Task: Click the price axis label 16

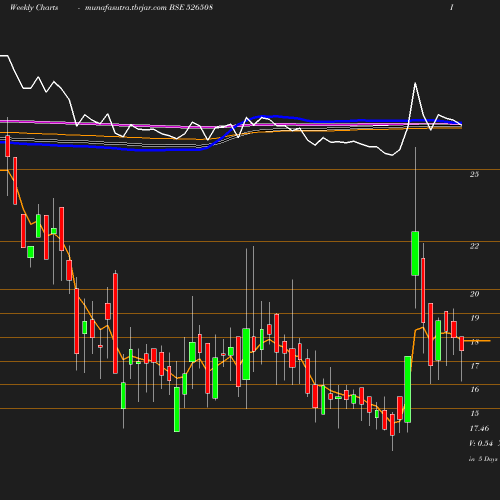Action: [474, 389]
